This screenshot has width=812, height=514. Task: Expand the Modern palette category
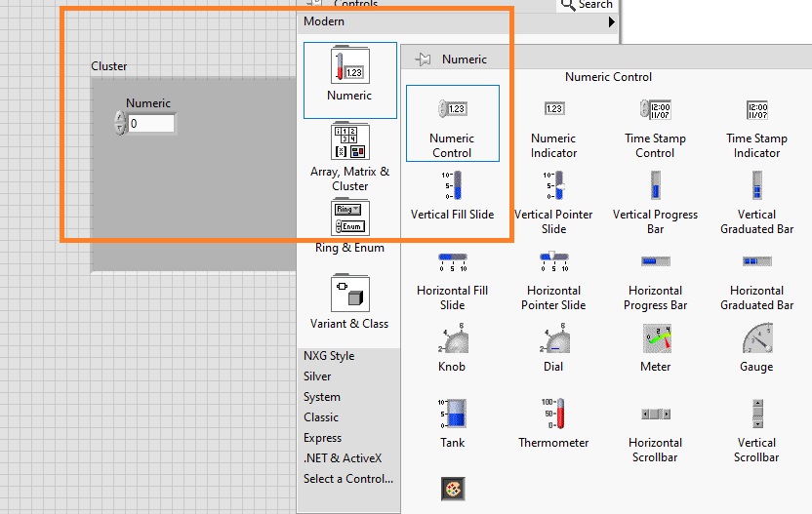click(459, 21)
